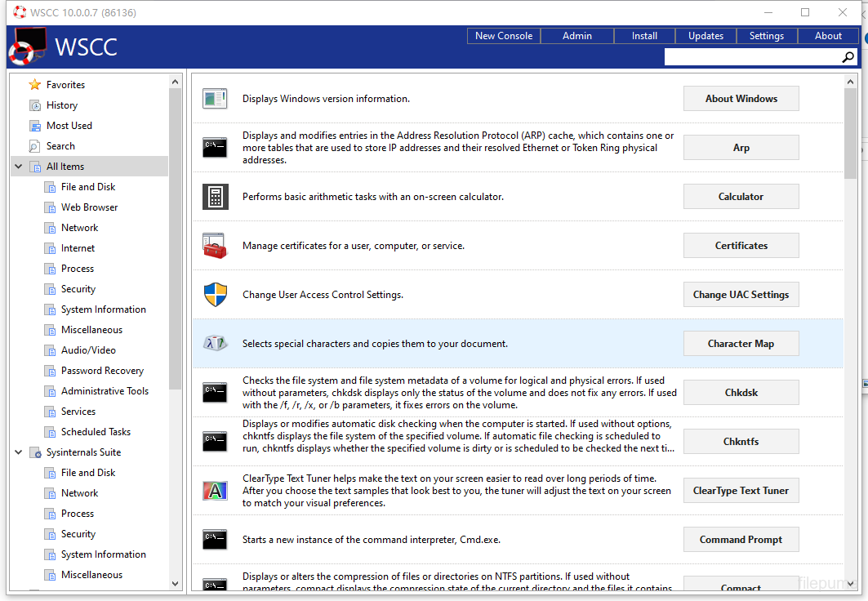Select Password Recovery in the sidebar
This screenshot has width=868, height=601.
pyautogui.click(x=102, y=371)
